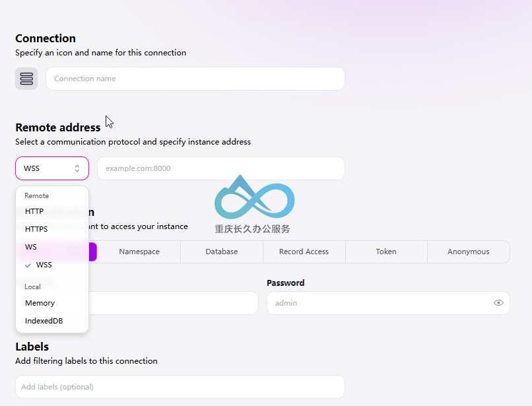Image resolution: width=532 pixels, height=406 pixels.
Task: Pick the WS protocol option
Action: [52, 247]
